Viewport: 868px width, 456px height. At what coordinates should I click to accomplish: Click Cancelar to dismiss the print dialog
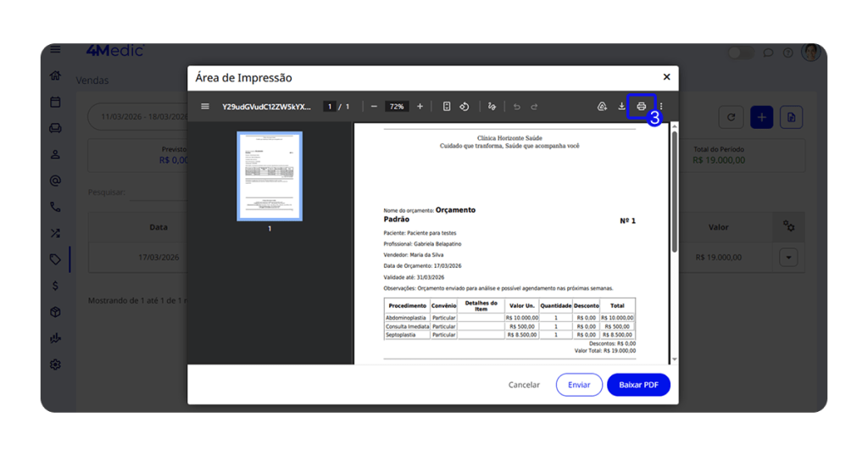tap(524, 385)
